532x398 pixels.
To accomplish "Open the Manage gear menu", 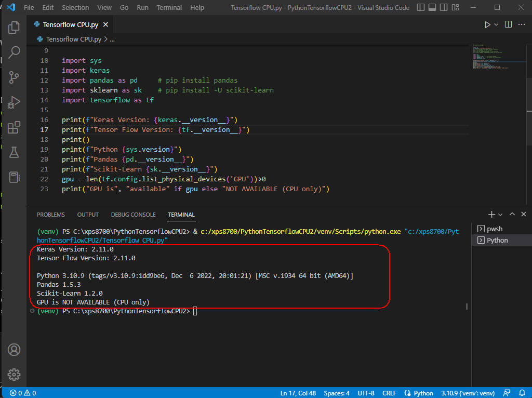I will pyautogui.click(x=14, y=375).
